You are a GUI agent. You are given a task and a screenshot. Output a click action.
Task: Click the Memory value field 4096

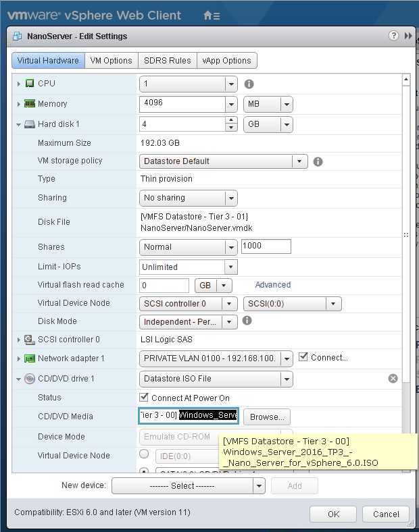[182, 104]
